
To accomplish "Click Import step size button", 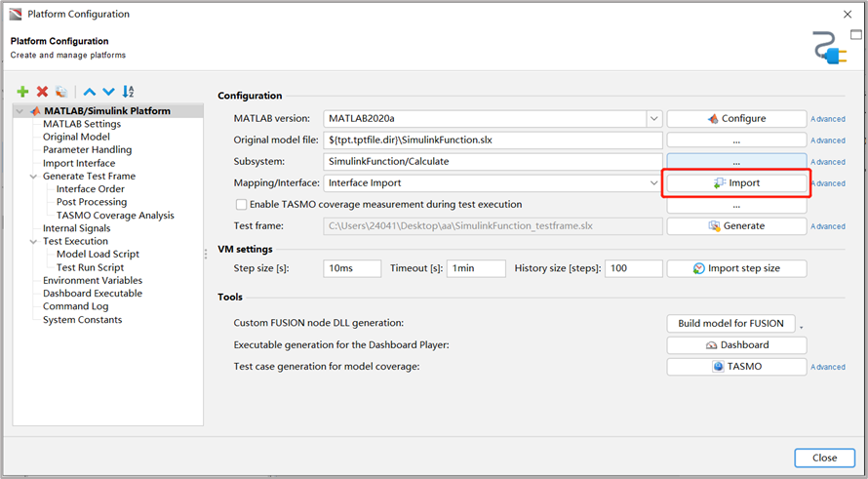I will pos(736,268).
